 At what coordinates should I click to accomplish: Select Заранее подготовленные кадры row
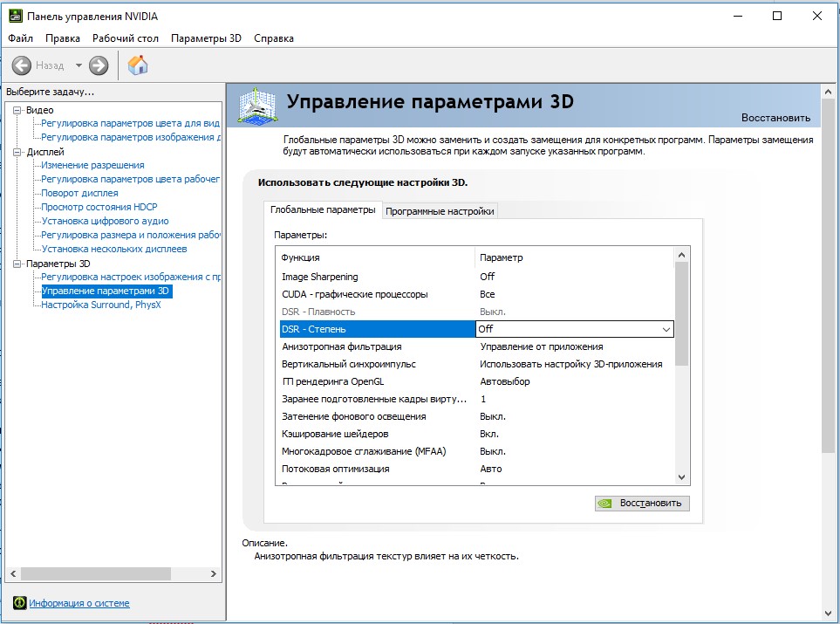476,399
